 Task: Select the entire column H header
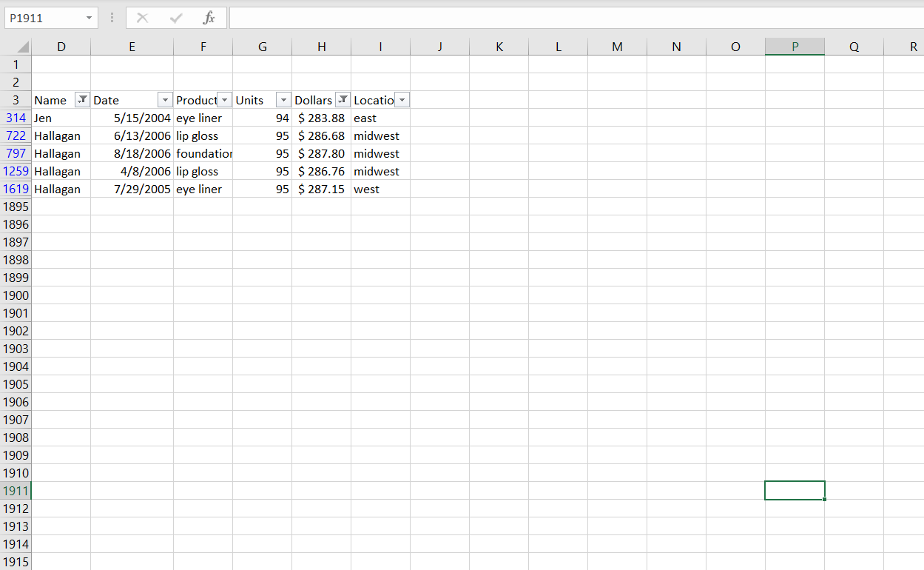(321, 46)
